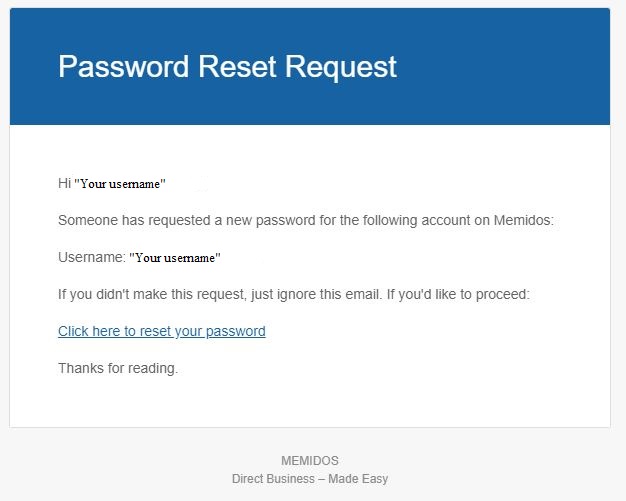Click the Password Reset Request heading
The width and height of the screenshot is (626, 501).
click(x=228, y=67)
